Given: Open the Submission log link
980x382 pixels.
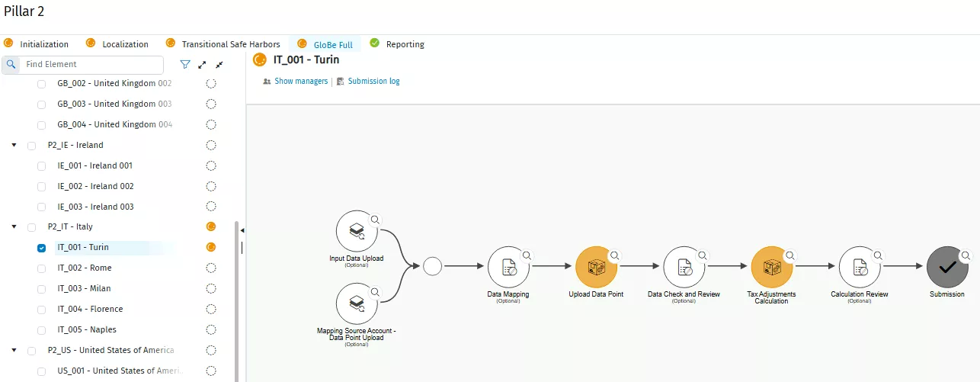Looking at the screenshot, I should (x=373, y=81).
